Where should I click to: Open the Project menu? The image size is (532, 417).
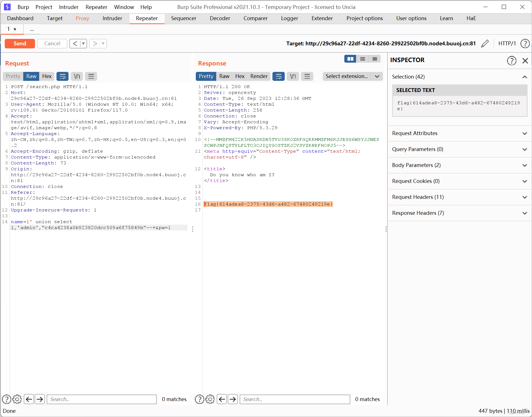coord(44,7)
